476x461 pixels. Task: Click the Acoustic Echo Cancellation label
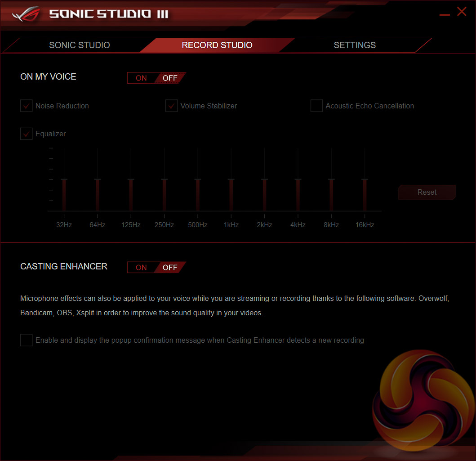point(370,106)
